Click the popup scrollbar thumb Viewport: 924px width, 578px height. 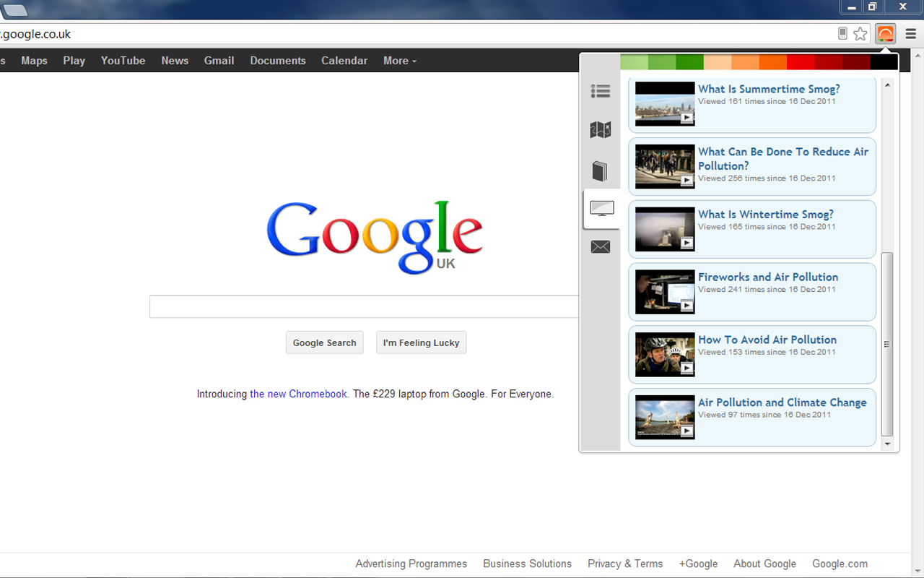click(888, 345)
